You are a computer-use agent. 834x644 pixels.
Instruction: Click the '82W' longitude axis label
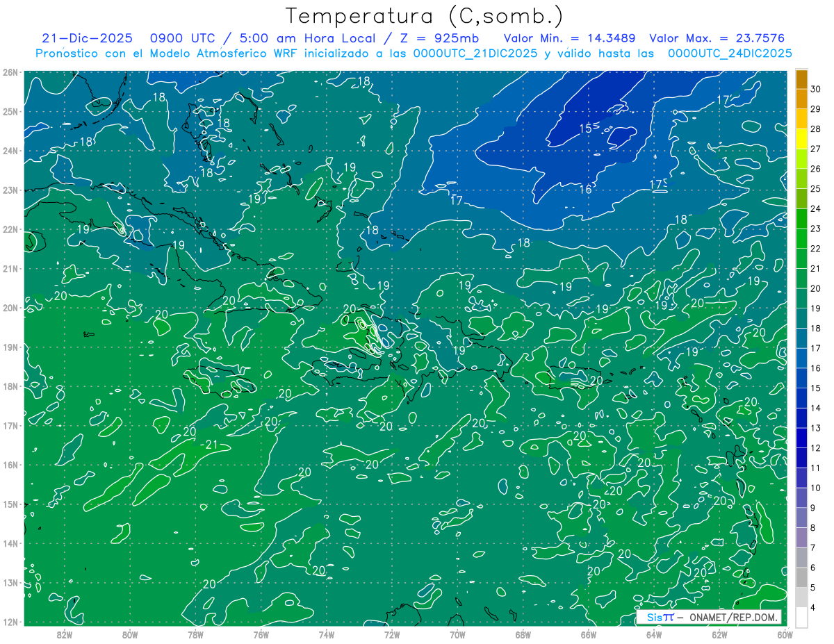point(64,635)
